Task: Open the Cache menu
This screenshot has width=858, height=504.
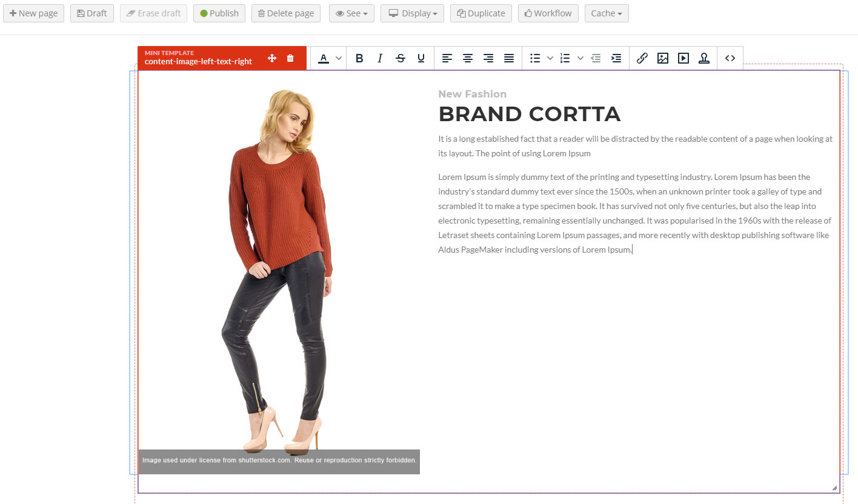Action: (x=606, y=13)
